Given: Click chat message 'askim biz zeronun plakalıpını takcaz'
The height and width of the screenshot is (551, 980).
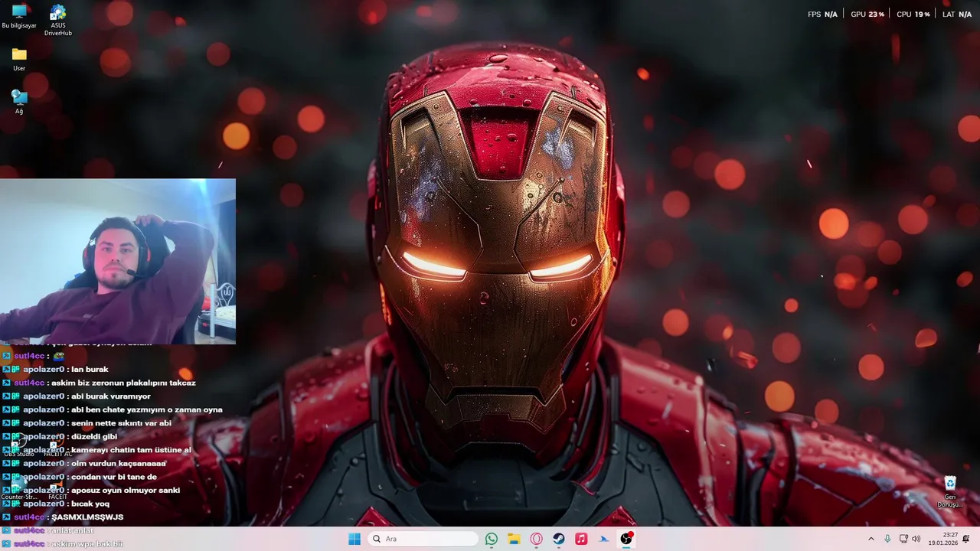Looking at the screenshot, I should (123, 383).
